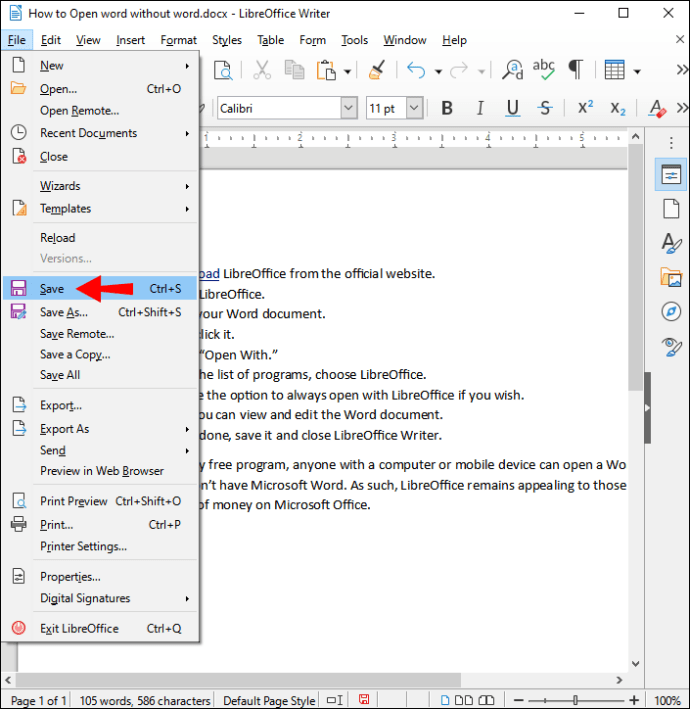Image resolution: width=690 pixels, height=709 pixels.
Task: Expand the New submenu
Action: pos(100,66)
